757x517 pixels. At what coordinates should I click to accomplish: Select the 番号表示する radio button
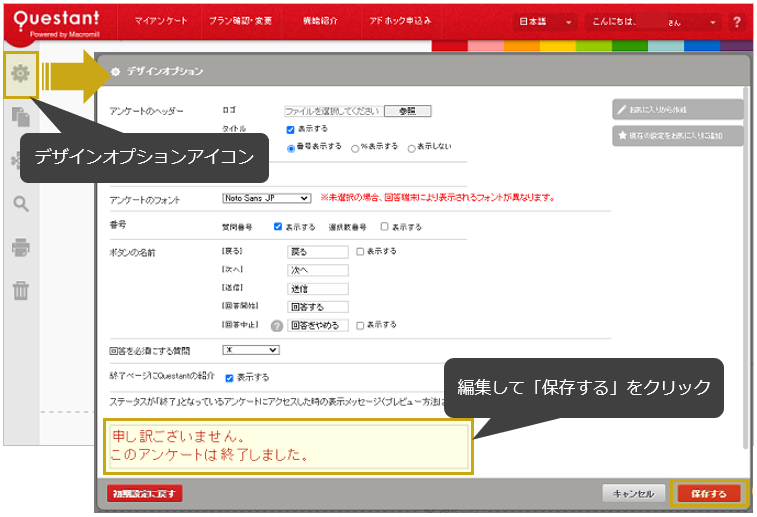[292, 148]
